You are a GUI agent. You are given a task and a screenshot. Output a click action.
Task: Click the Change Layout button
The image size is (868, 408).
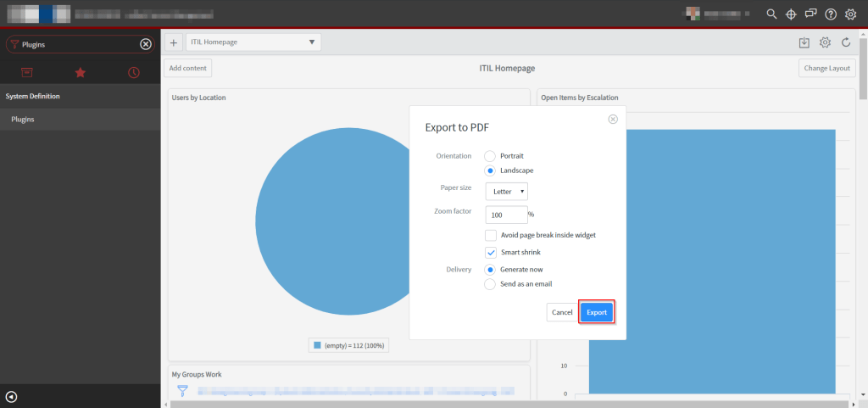pyautogui.click(x=826, y=68)
